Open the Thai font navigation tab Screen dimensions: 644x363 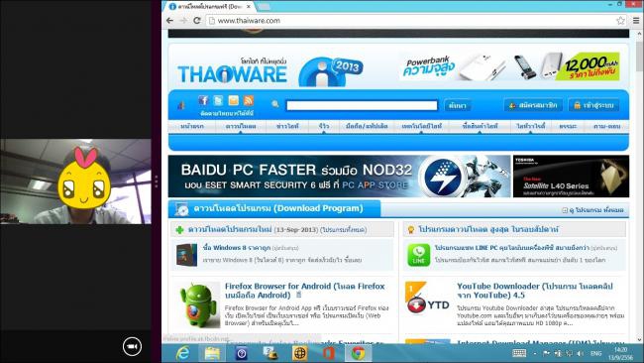[531, 126]
